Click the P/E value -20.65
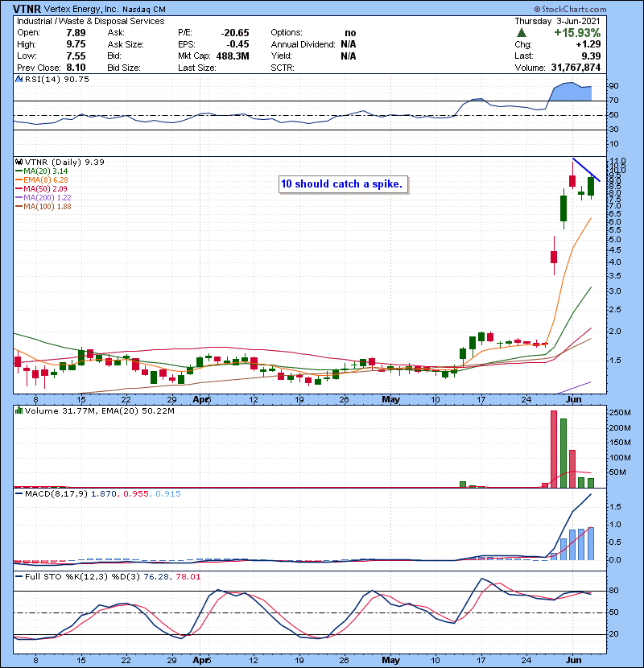The width and height of the screenshot is (644, 668). click(x=235, y=33)
